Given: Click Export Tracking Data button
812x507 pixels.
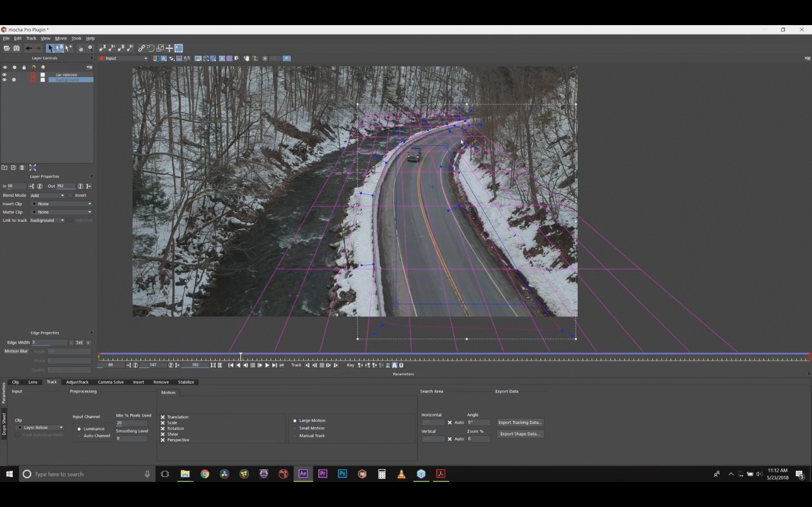Looking at the screenshot, I should 520,422.
